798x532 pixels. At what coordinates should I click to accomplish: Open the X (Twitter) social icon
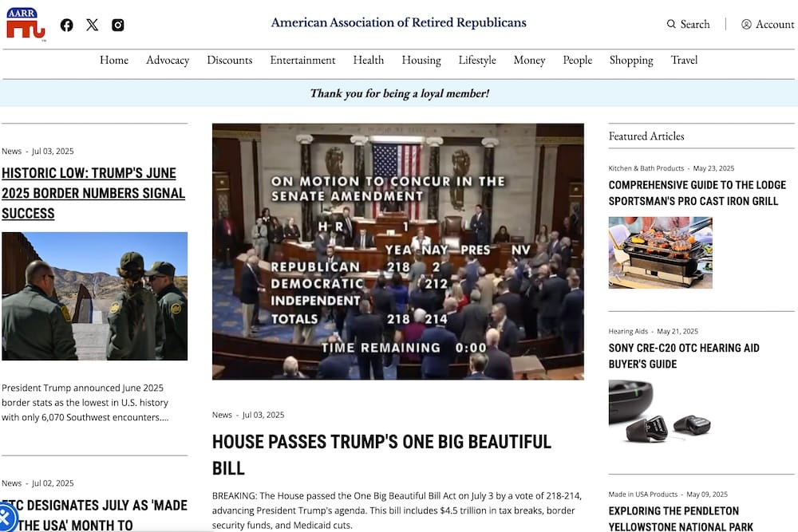coord(93,25)
